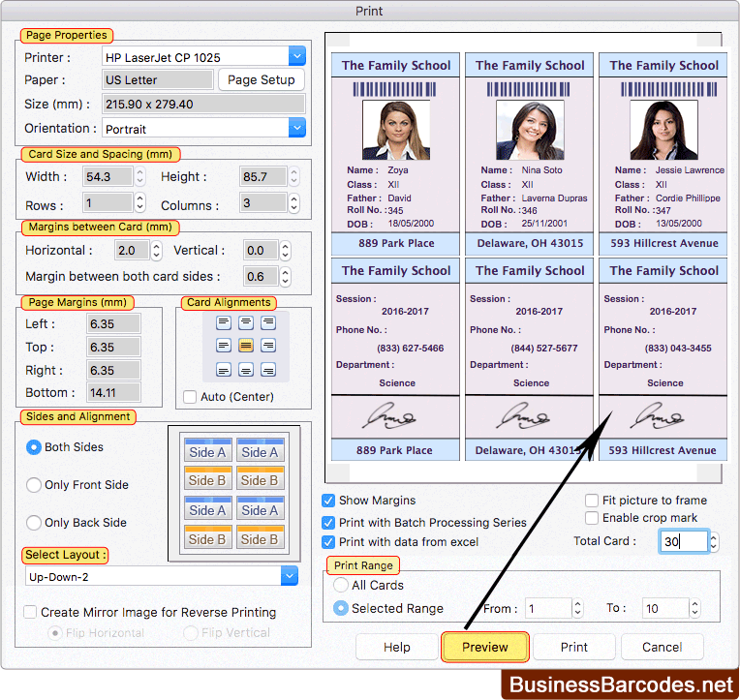Select bottom-center card alignment icon
The width and height of the screenshot is (740, 700).
[x=245, y=369]
